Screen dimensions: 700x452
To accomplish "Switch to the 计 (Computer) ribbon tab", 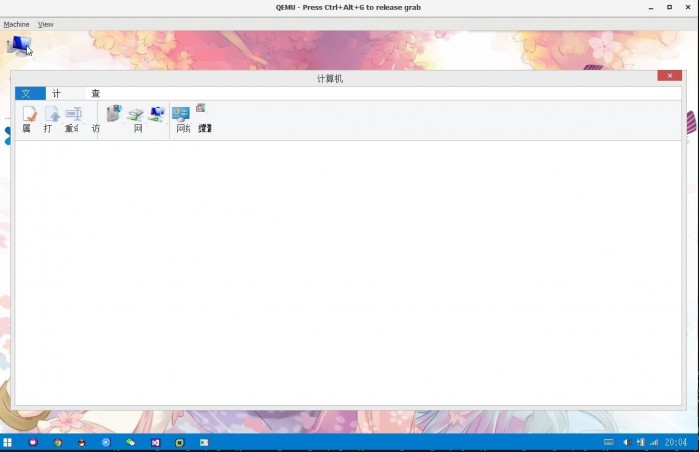I will (57, 93).
